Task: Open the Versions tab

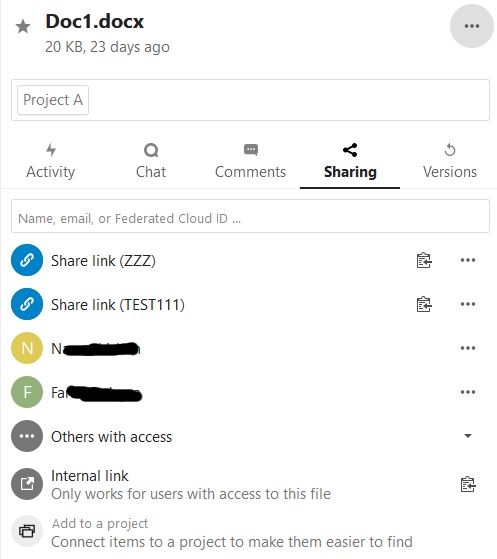Action: pyautogui.click(x=450, y=161)
